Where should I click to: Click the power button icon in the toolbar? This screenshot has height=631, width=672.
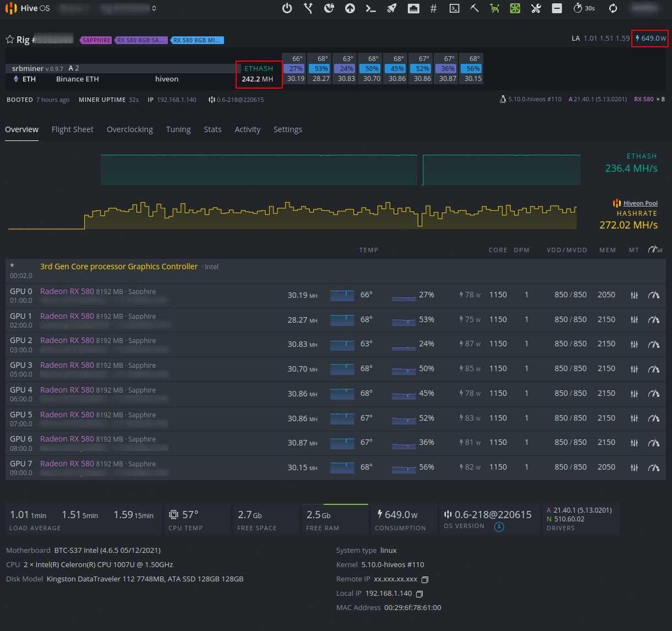pyautogui.click(x=287, y=8)
